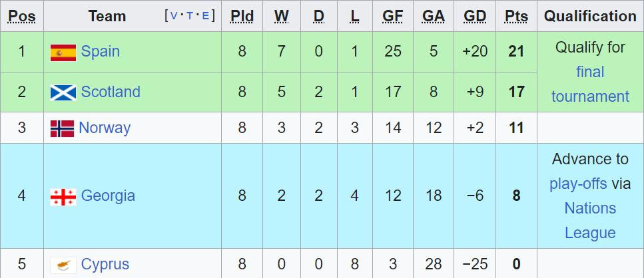Open the Spain team link
This screenshot has height=278, width=644.
(x=100, y=52)
